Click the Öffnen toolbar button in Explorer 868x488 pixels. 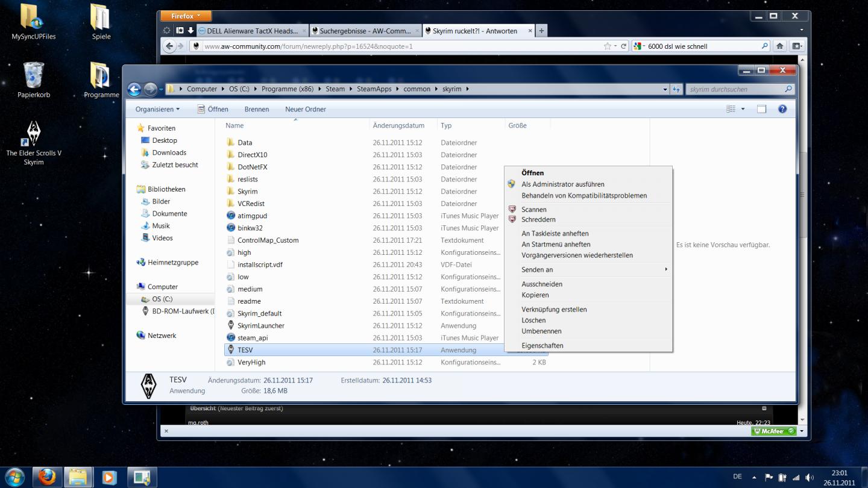pos(213,109)
